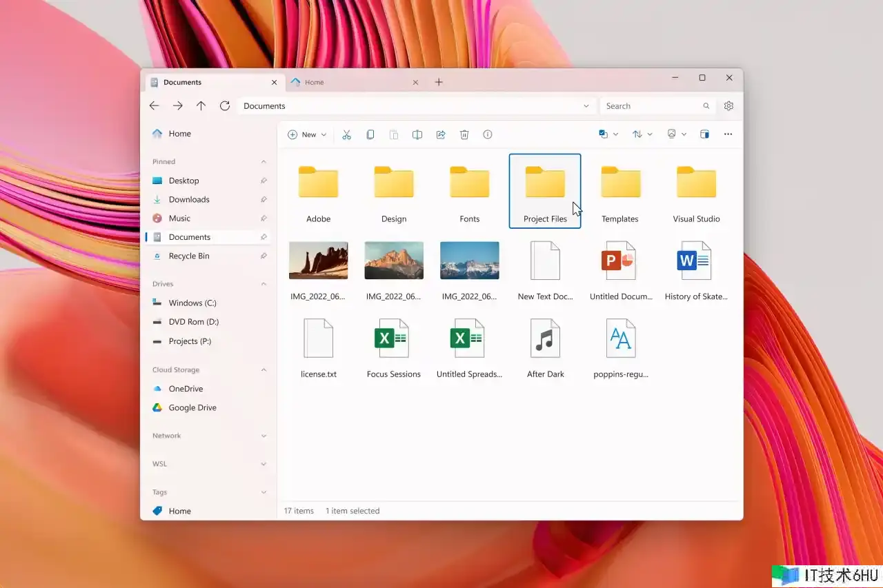Select the After Dark music file
The height and width of the screenshot is (588, 883).
(545, 347)
